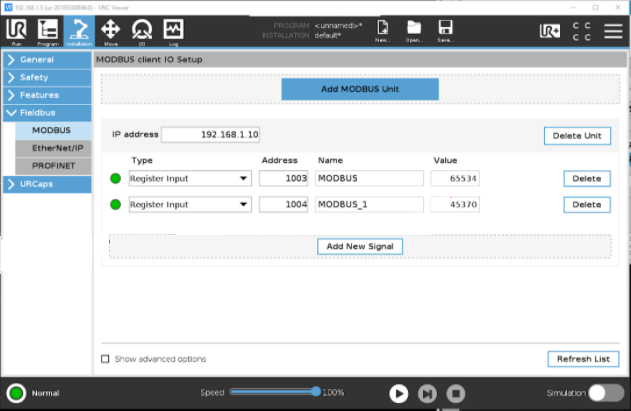The height and width of the screenshot is (411, 631).
Task: Create a New program file
Action: click(383, 31)
